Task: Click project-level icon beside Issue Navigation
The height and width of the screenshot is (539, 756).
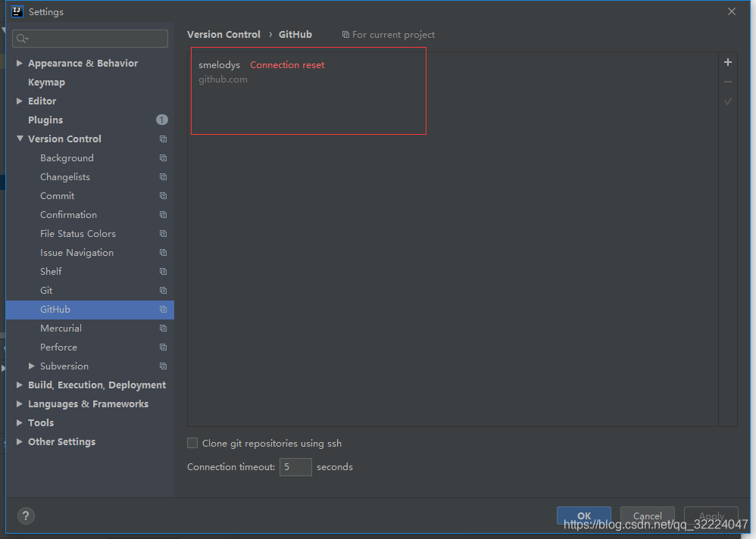Action: 163,252
